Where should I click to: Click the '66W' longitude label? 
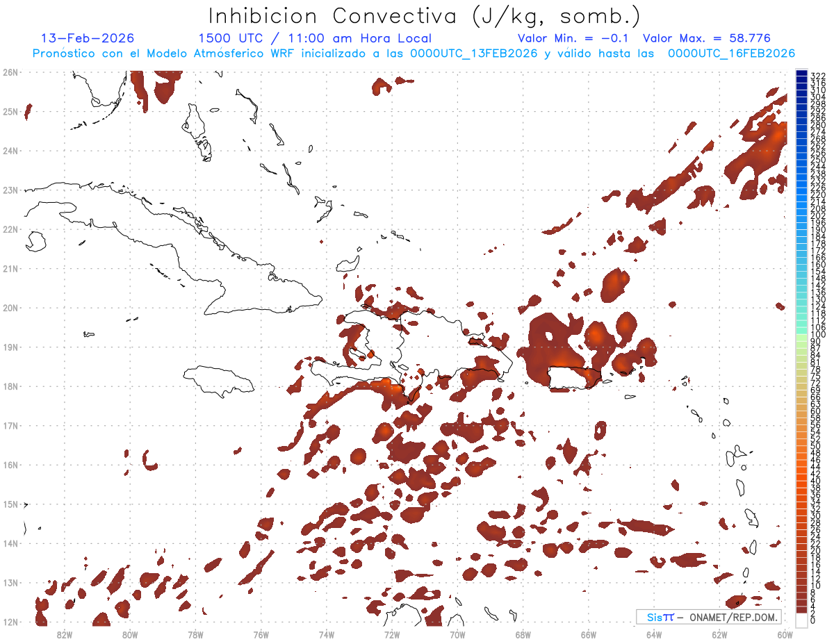(x=589, y=634)
